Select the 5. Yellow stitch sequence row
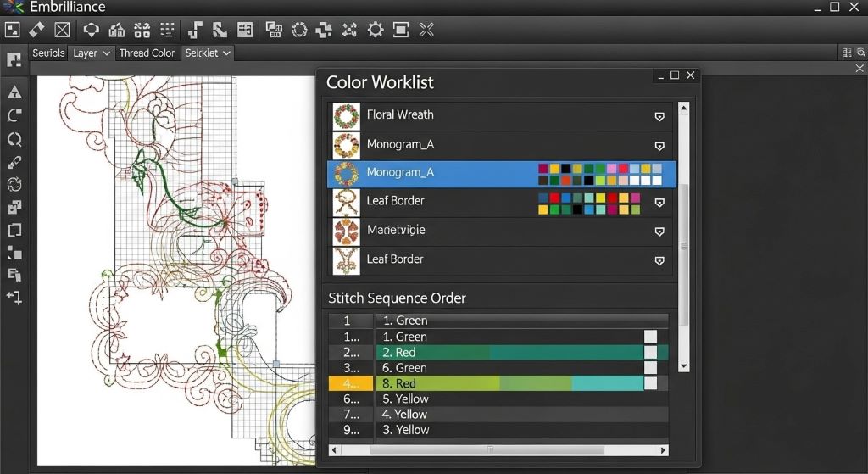The height and width of the screenshot is (474, 868). pyautogui.click(x=498, y=399)
